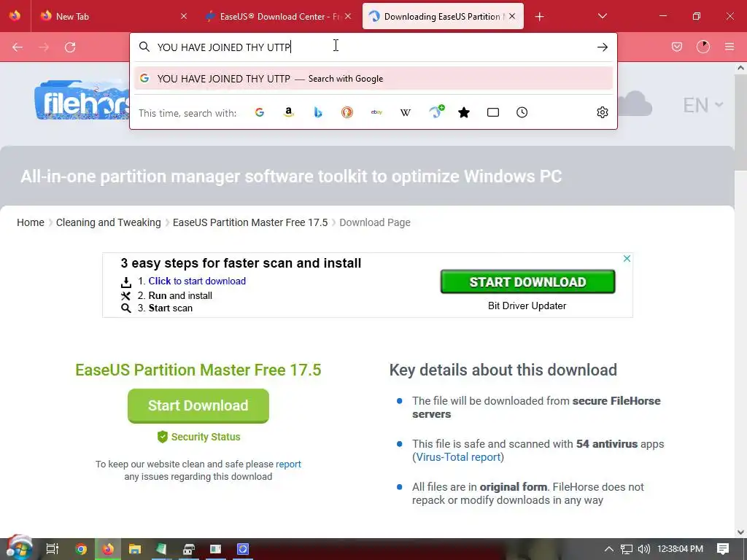Search open tabs icon

click(x=493, y=112)
